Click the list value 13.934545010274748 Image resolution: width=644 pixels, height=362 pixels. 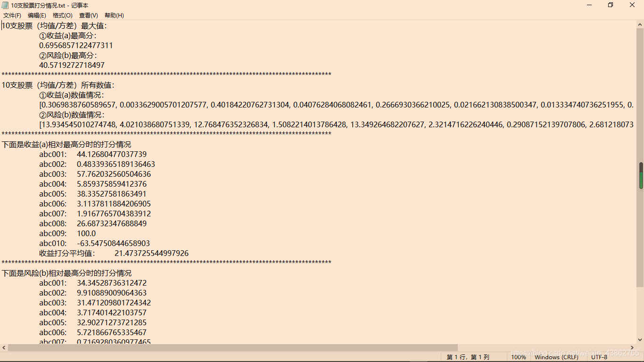click(x=79, y=125)
